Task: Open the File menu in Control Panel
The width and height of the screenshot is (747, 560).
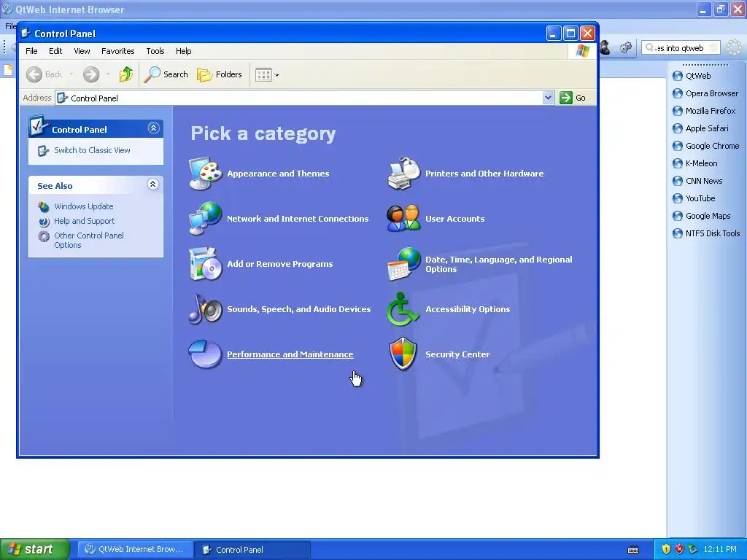Action: (x=31, y=51)
